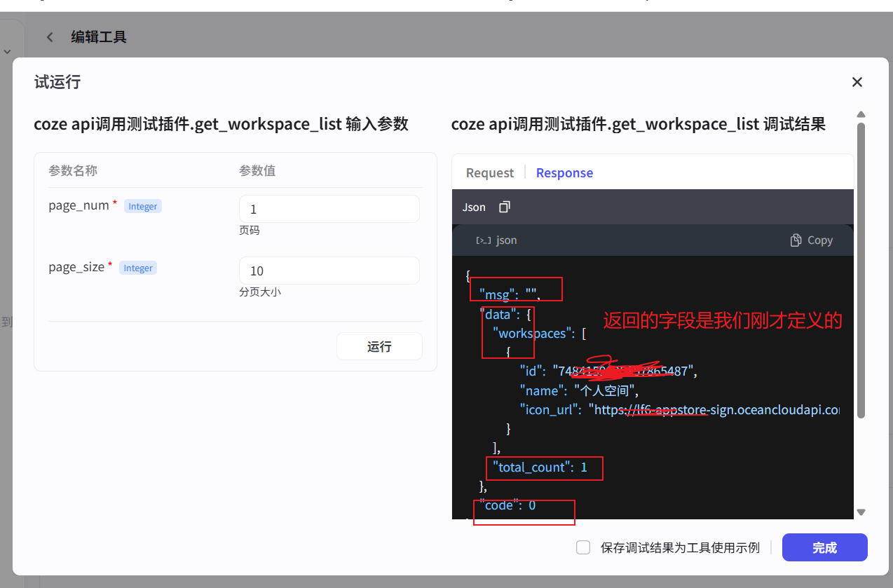Screen dimensions: 893x588
Task: Click the page_size input field
Action: pyautogui.click(x=329, y=271)
